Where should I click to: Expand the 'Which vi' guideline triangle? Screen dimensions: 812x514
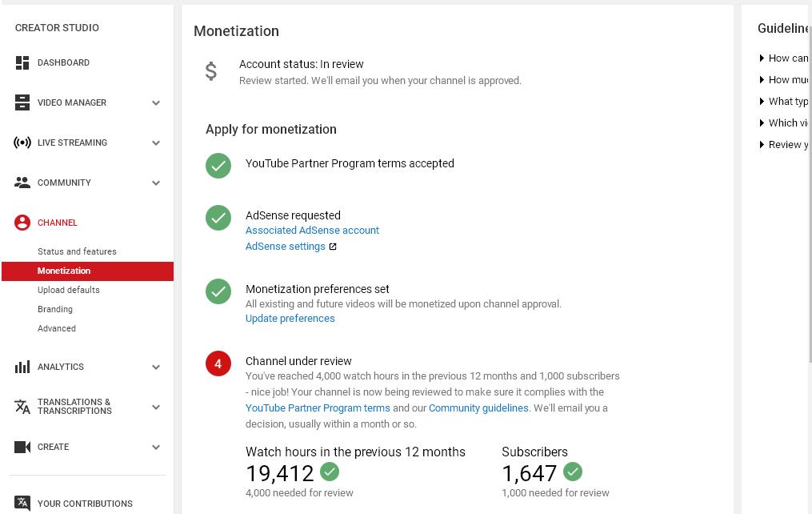pyautogui.click(x=762, y=122)
